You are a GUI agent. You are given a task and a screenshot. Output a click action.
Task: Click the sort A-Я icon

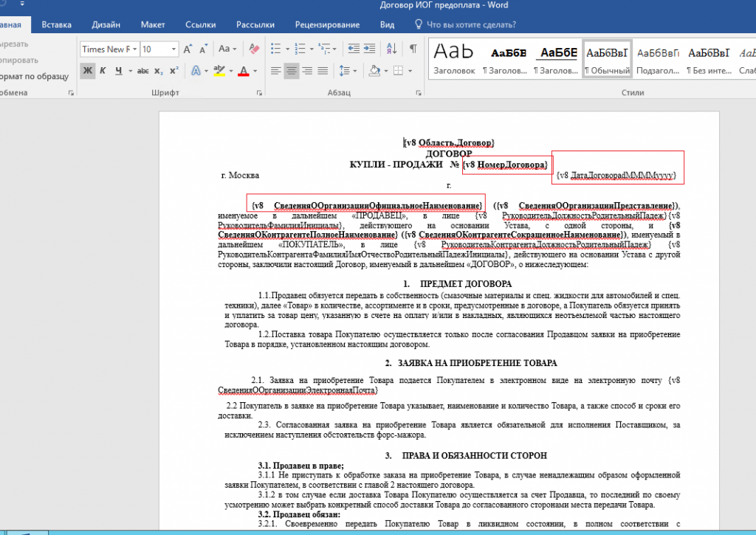pyautogui.click(x=393, y=49)
